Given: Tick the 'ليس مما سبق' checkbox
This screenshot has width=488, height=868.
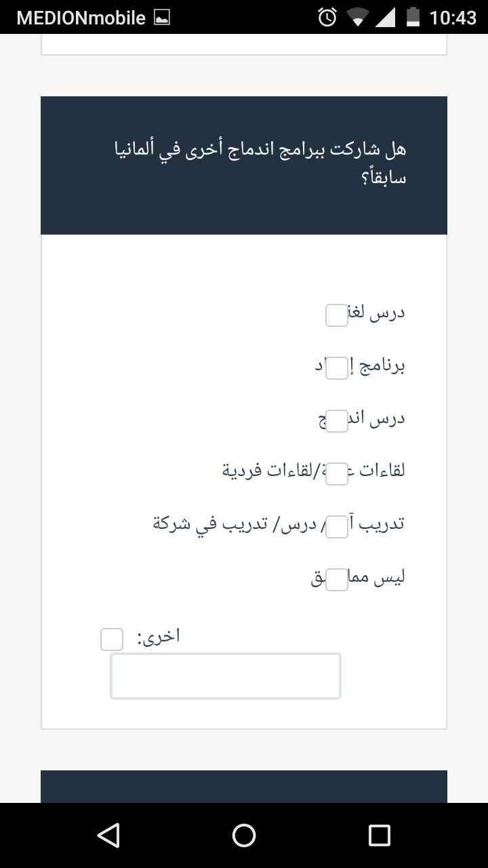Looking at the screenshot, I should tap(337, 580).
